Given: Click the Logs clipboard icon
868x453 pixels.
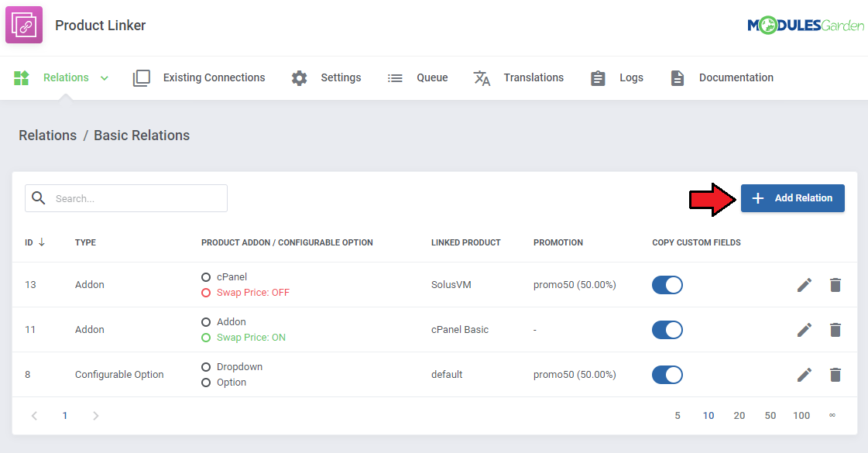Looking at the screenshot, I should (x=598, y=78).
